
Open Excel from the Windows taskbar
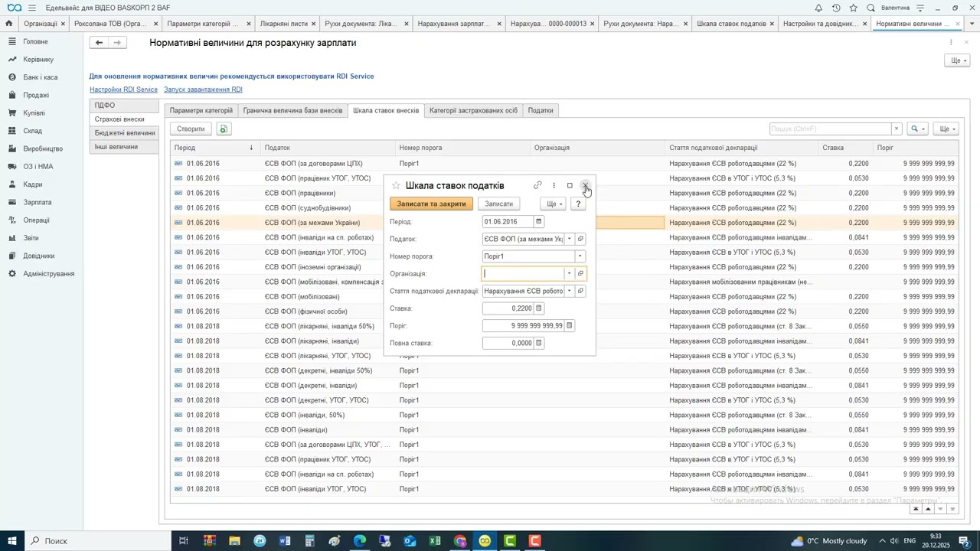[x=435, y=541]
